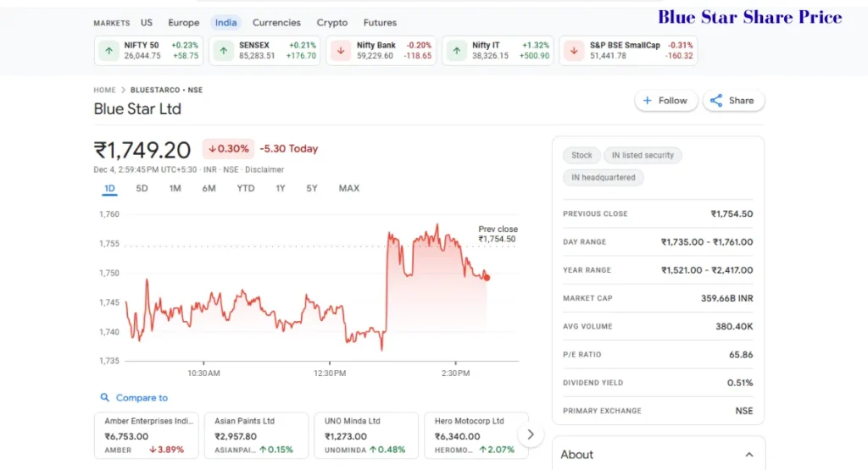
Task: Select the 1D chart range
Action: 109,189
